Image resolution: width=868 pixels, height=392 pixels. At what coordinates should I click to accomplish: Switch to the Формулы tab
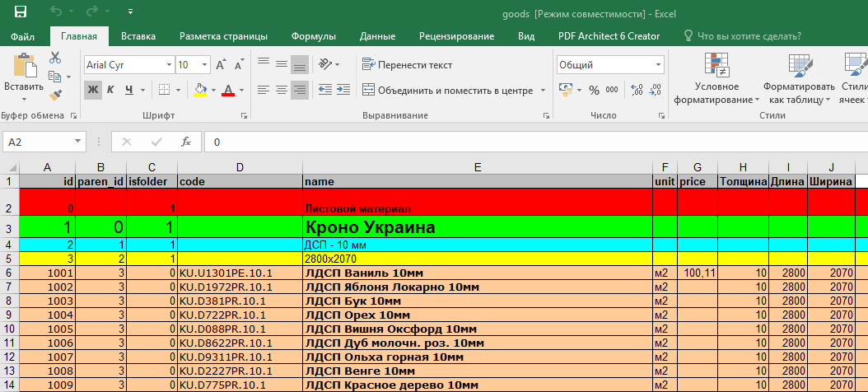314,36
